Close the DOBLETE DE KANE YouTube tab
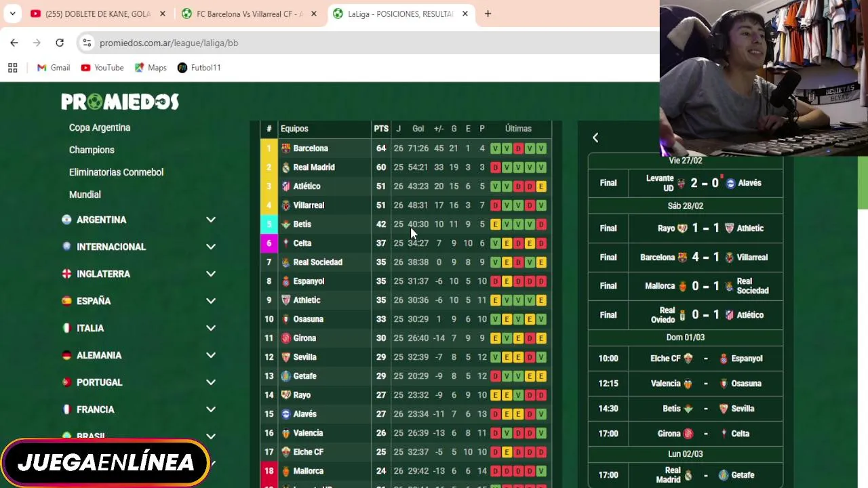This screenshot has width=868, height=488. pos(162,14)
